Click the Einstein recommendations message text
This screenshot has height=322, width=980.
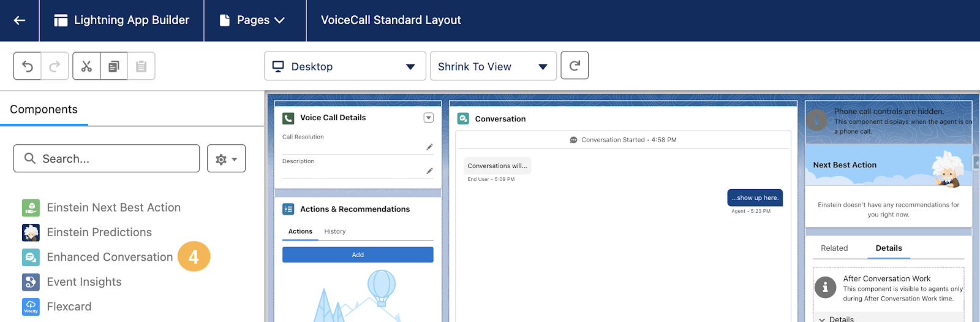click(x=889, y=210)
